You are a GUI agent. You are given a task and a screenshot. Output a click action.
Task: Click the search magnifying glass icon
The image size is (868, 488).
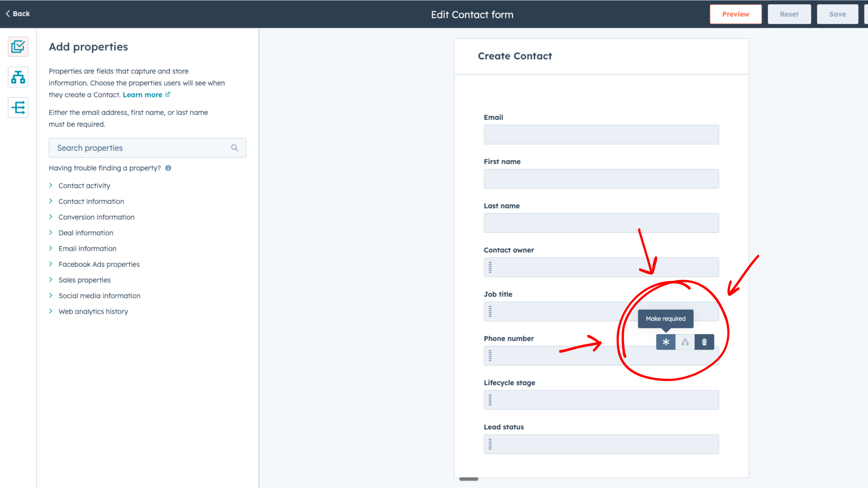[x=234, y=148]
